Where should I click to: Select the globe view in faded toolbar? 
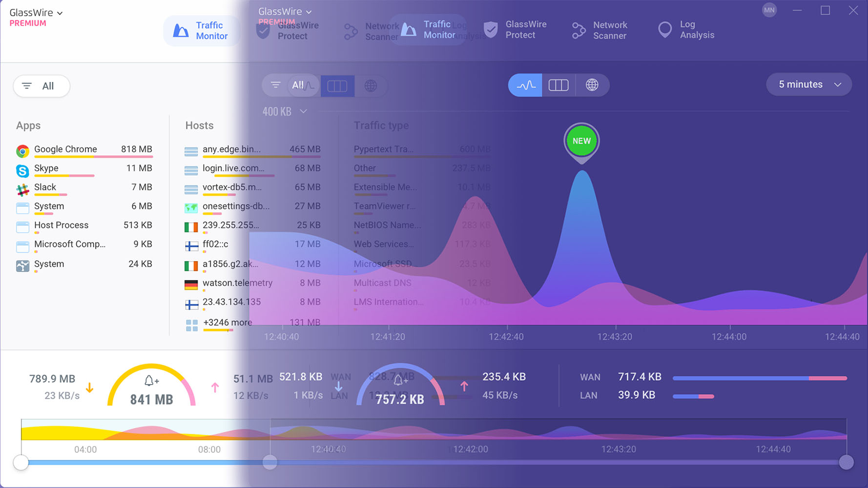[371, 86]
